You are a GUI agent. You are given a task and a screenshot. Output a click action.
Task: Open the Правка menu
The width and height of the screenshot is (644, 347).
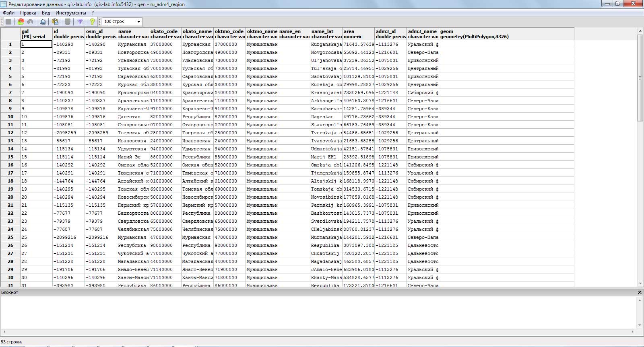(28, 13)
